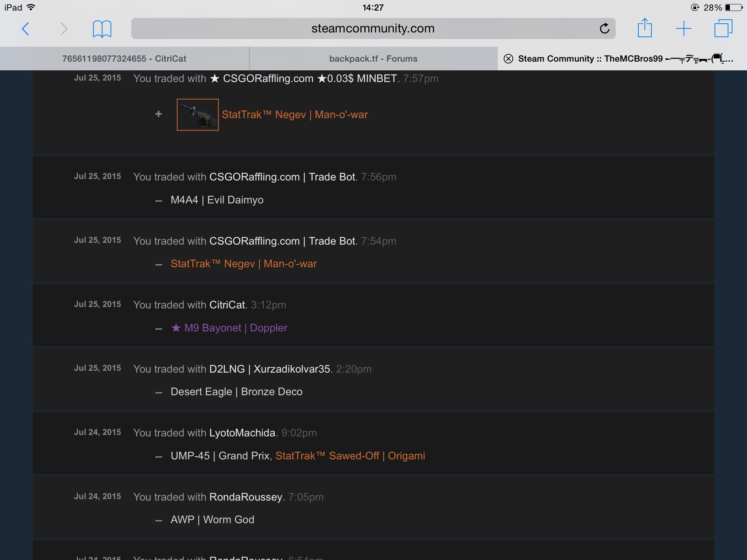
Task: Open the CitriCat trader profile link
Action: [227, 305]
